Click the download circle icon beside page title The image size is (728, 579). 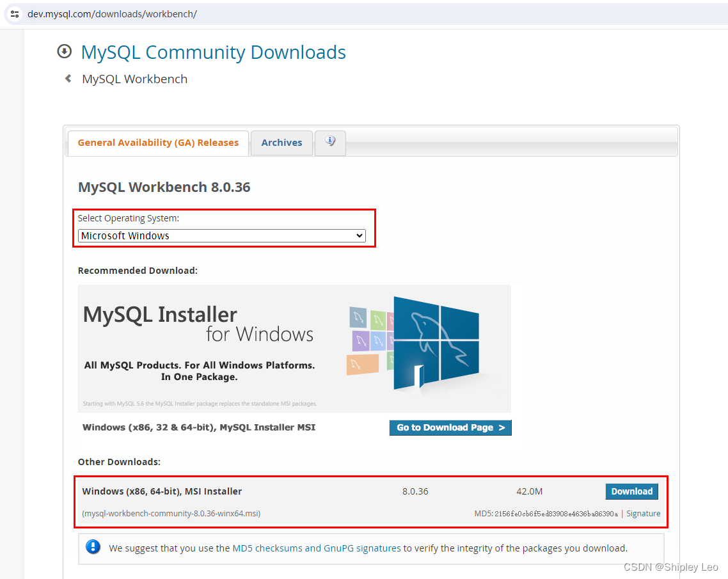[x=65, y=51]
